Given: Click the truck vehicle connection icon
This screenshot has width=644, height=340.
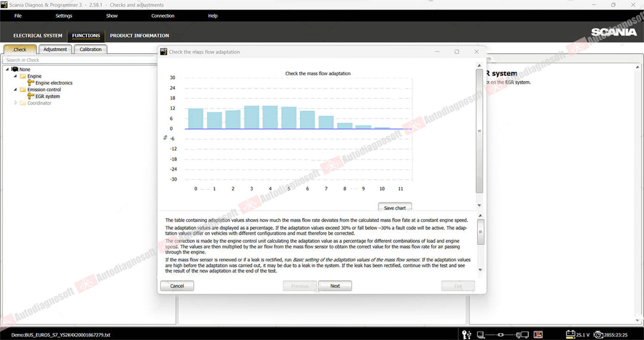Looking at the screenshot, I should click(x=523, y=335).
